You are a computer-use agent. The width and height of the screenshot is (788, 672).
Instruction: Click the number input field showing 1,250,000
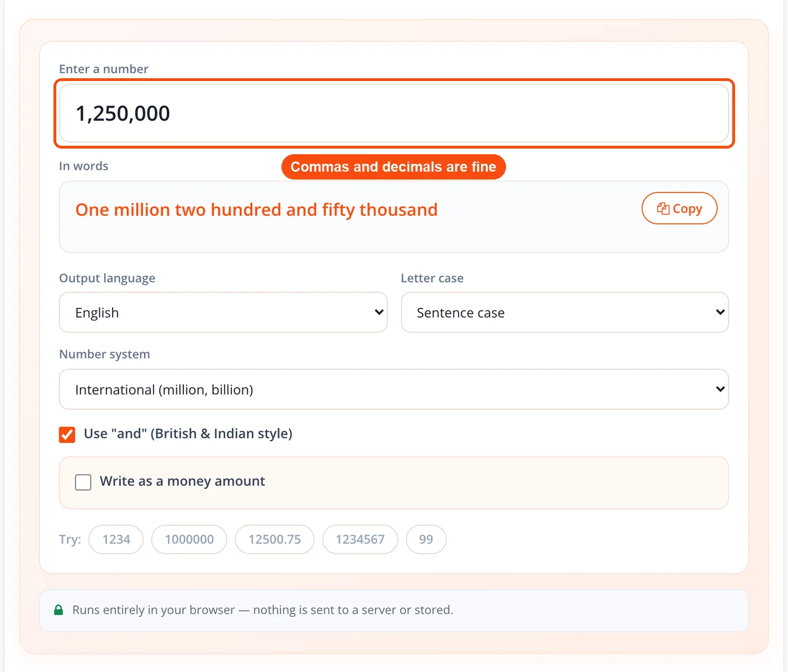394,113
